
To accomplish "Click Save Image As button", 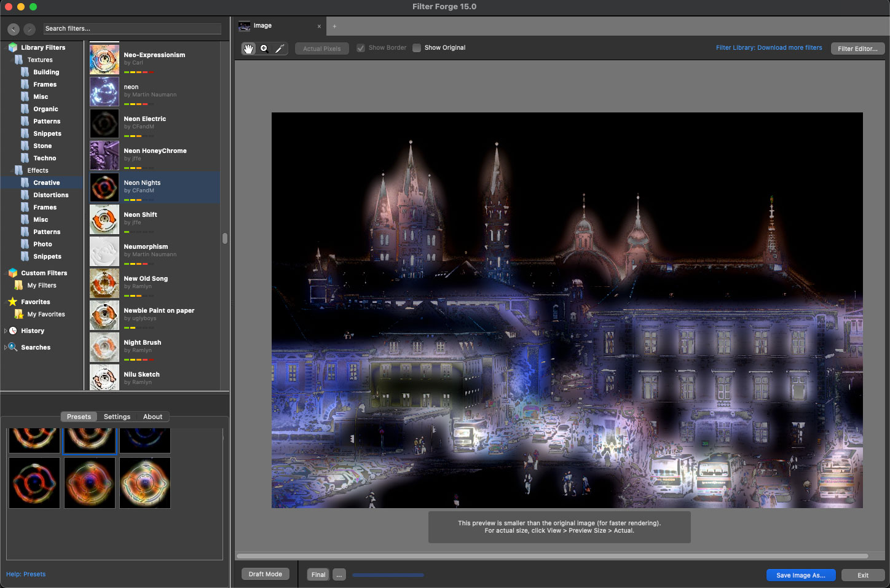I will 800,575.
